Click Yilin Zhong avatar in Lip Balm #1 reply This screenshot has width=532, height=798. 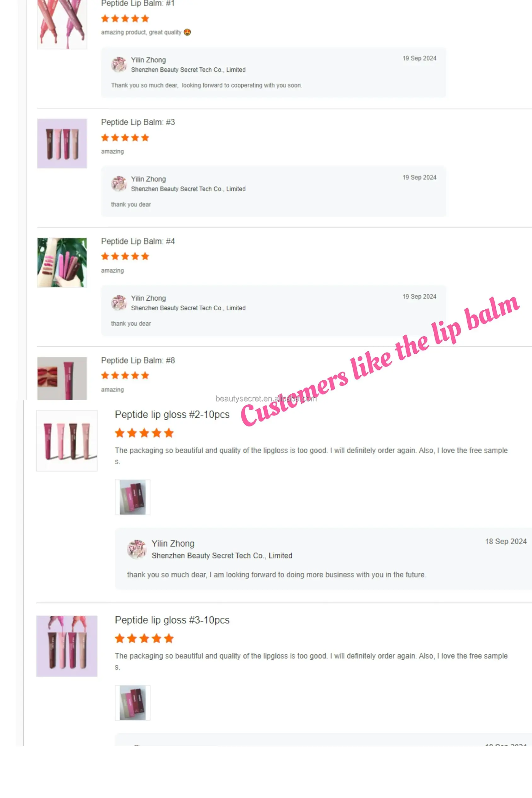click(119, 65)
